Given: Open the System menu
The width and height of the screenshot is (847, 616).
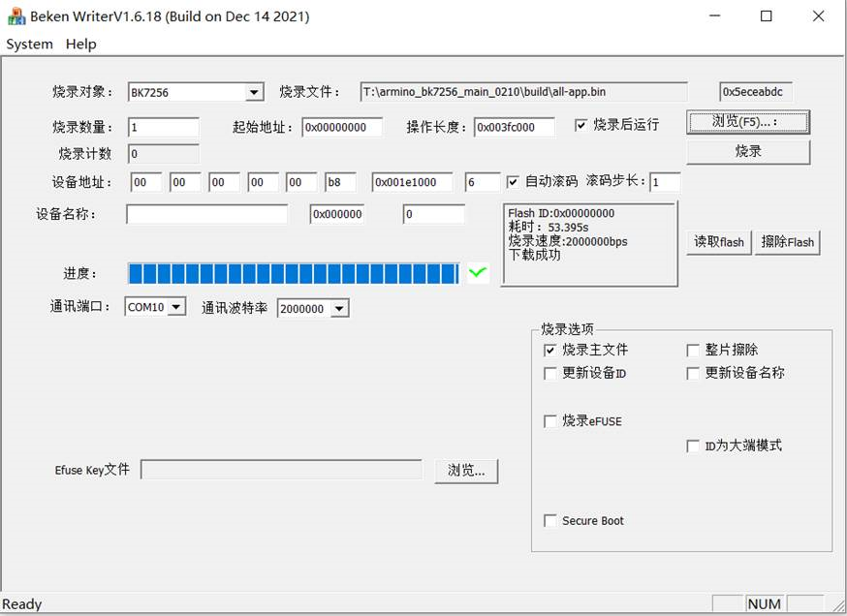Looking at the screenshot, I should pos(28,44).
